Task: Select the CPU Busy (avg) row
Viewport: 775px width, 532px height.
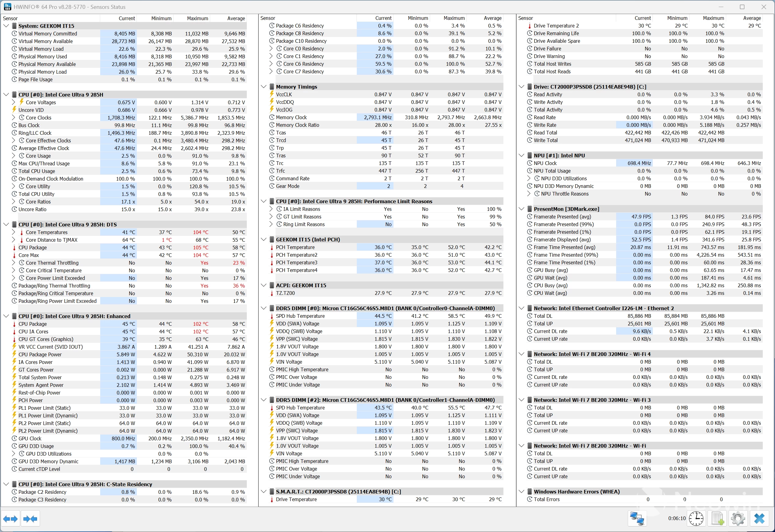Action: point(644,285)
